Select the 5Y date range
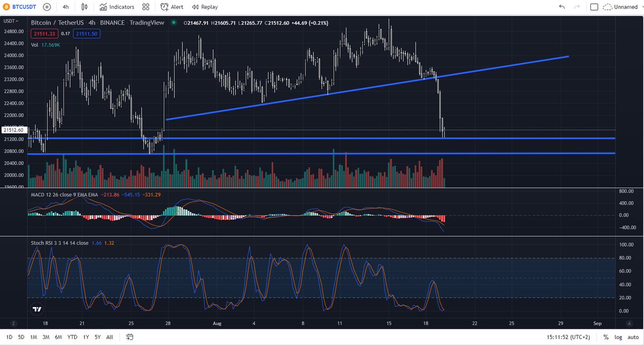This screenshot has width=644, height=345. (x=98, y=337)
